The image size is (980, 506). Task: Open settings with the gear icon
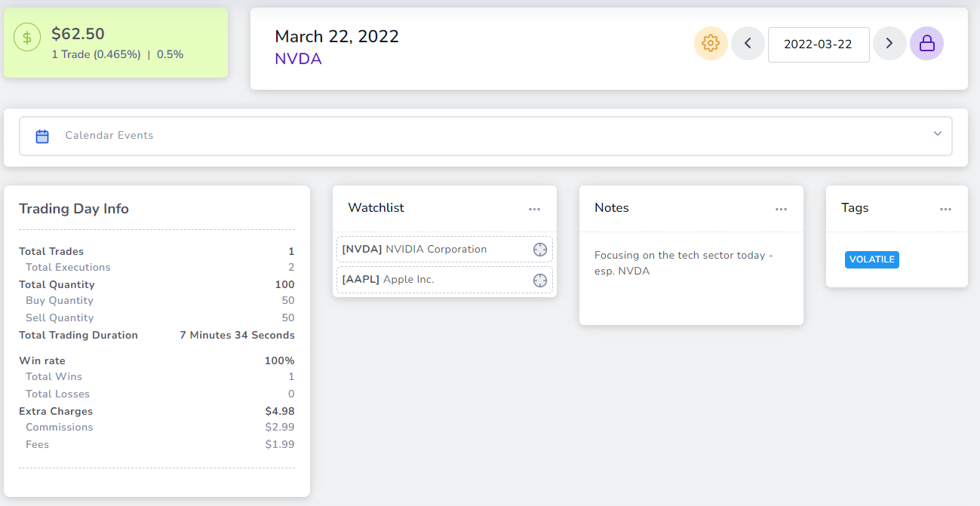pyautogui.click(x=711, y=44)
